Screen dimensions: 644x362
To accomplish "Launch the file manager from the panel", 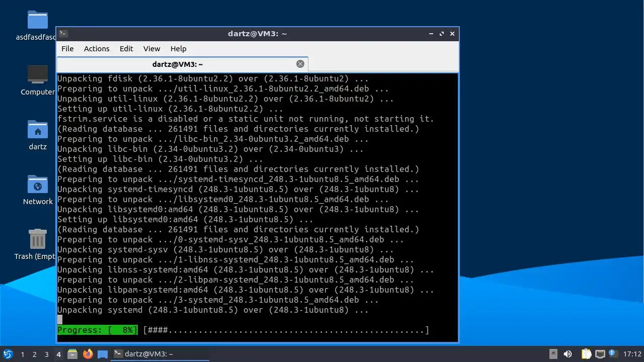I will pyautogui.click(x=72, y=354).
